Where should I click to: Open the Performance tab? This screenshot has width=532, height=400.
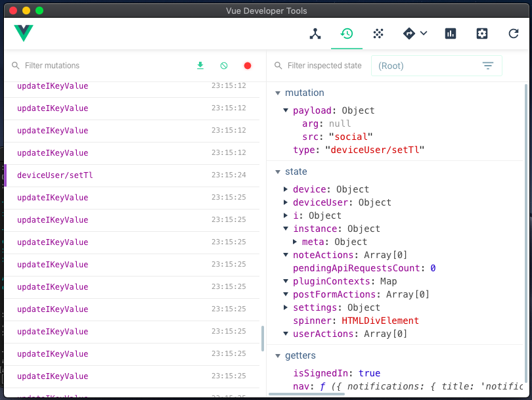pyautogui.click(x=451, y=33)
